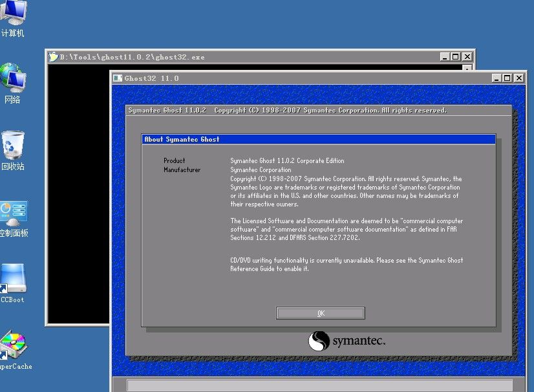Click the 'Symantec Ghost 11.0.2 Corporate Edition' product text
This screenshot has height=392, width=534.
tap(287, 160)
